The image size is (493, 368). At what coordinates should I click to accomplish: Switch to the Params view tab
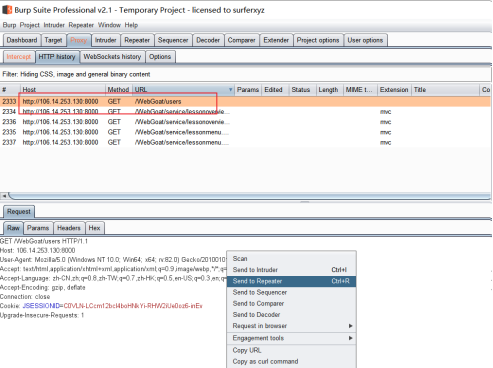(38, 228)
